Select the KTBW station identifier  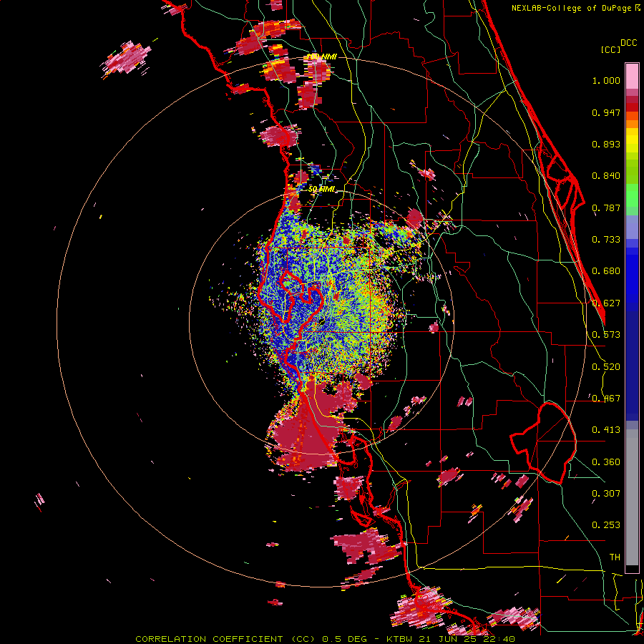click(400, 639)
